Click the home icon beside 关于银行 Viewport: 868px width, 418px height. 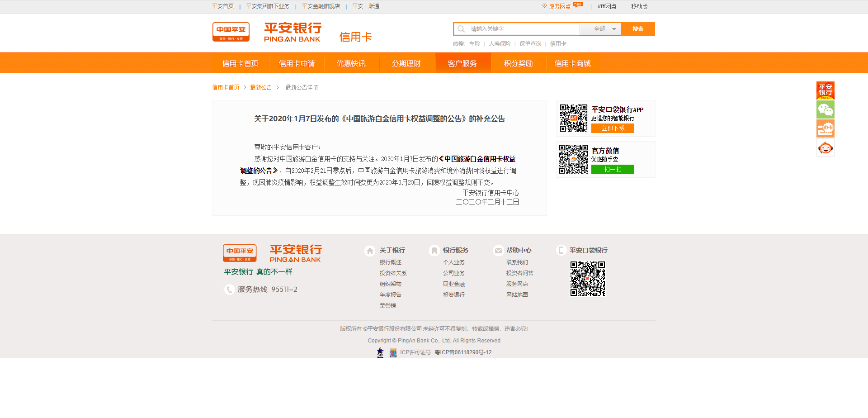coord(370,251)
